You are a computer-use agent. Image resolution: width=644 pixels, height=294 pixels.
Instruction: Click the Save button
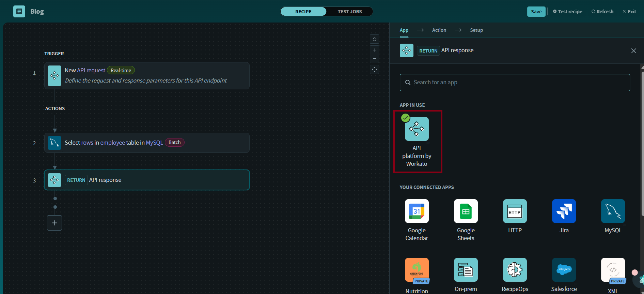tap(536, 12)
